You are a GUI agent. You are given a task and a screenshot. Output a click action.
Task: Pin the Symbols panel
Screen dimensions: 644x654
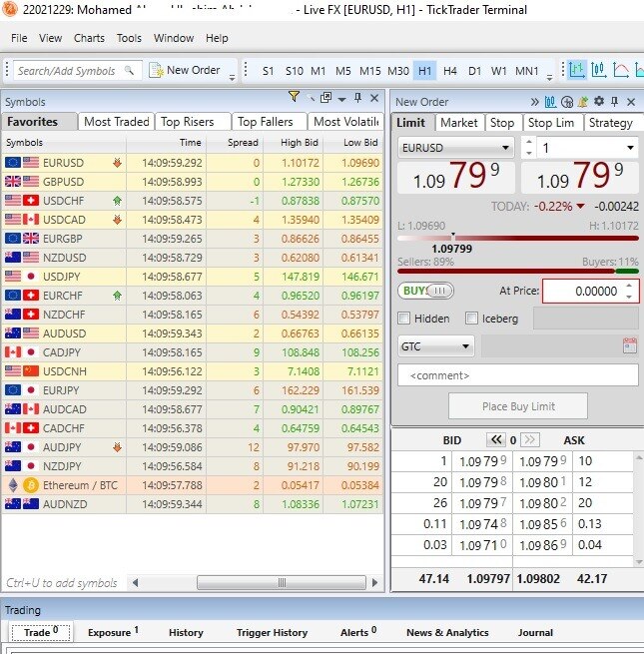pyautogui.click(x=357, y=98)
